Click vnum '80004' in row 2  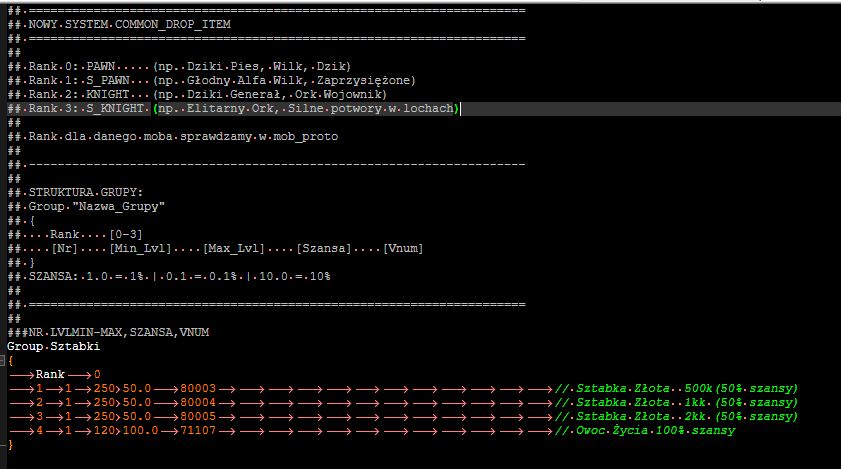pos(198,402)
